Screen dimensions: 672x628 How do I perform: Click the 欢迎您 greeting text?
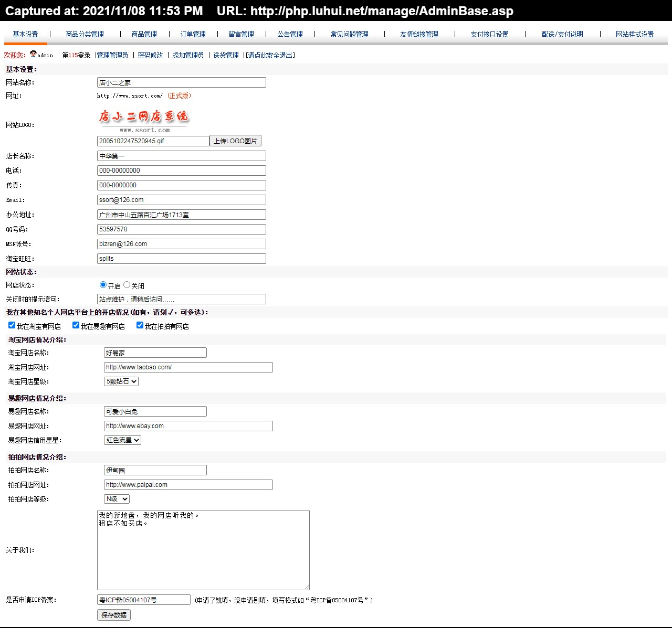coord(15,55)
